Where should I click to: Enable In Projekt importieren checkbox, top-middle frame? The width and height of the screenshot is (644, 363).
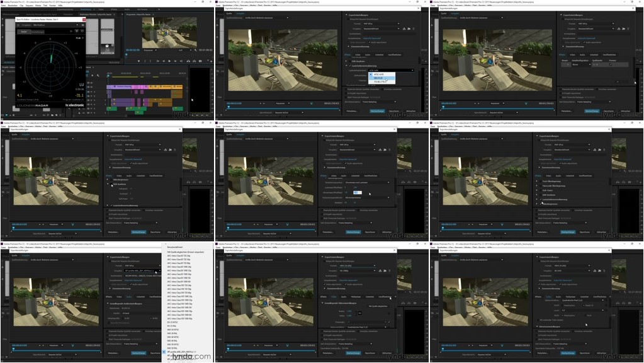[346, 93]
